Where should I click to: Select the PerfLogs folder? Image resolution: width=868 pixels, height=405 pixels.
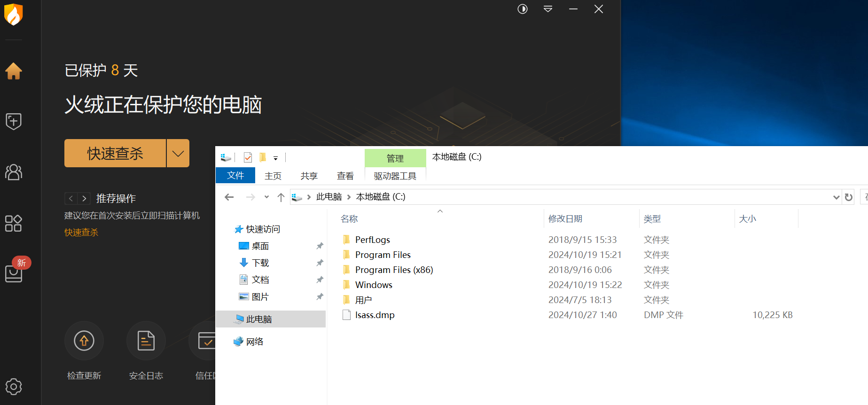373,240
